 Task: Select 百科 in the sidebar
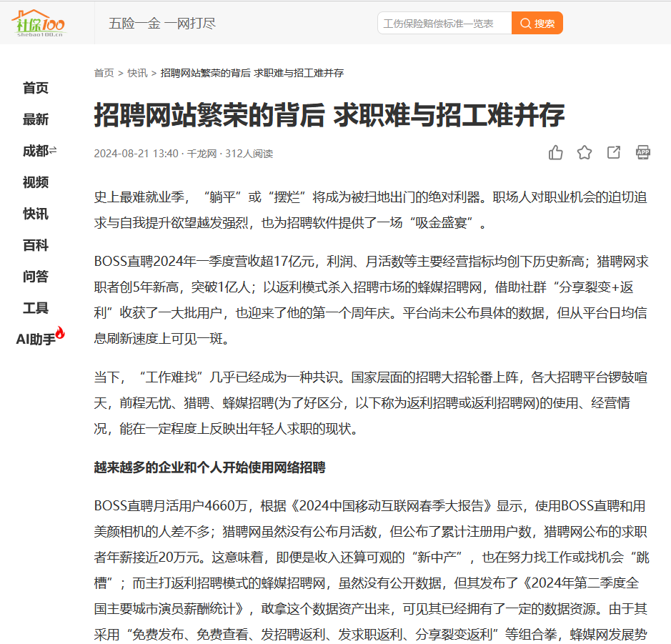tap(36, 245)
